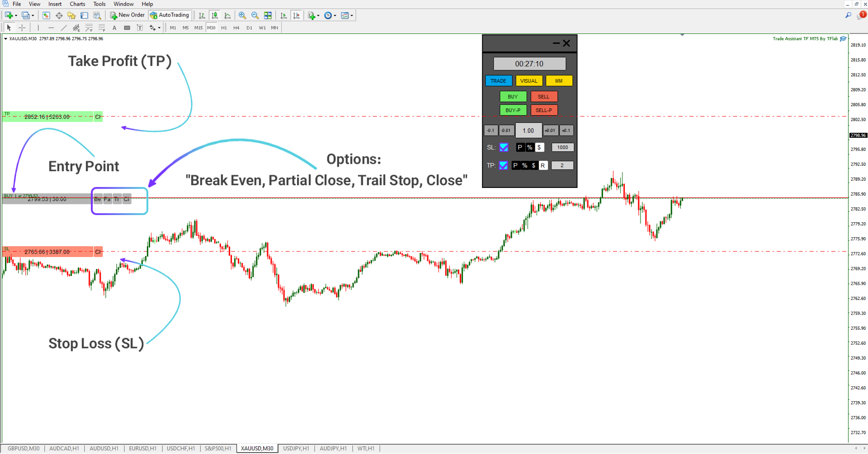Open the Charts menu
This screenshot has width=868, height=454.
coord(77,4)
